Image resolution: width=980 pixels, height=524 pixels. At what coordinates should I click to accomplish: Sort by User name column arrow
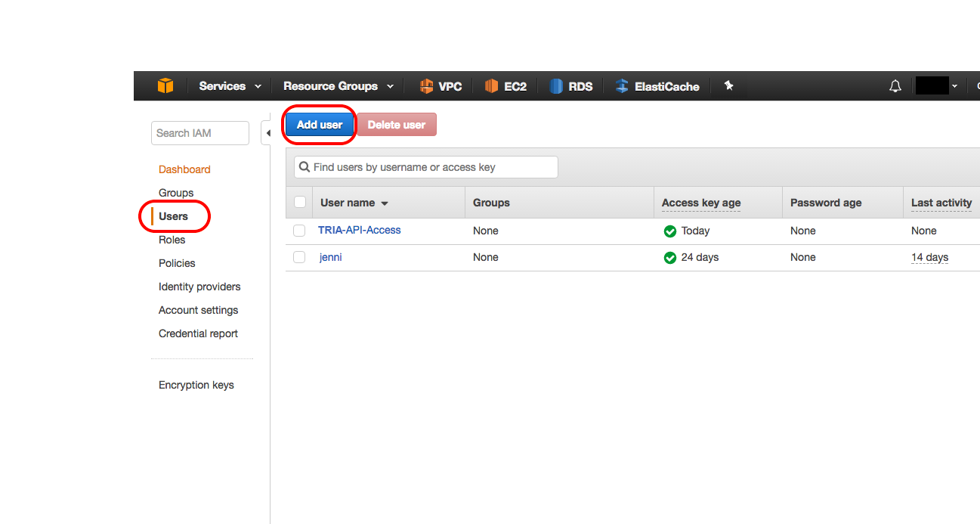coord(385,203)
